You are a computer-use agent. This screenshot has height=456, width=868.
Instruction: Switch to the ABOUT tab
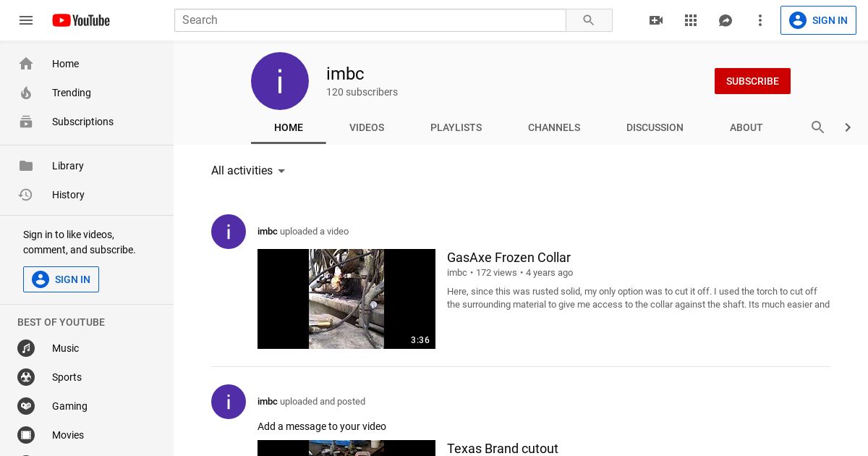pos(746,127)
